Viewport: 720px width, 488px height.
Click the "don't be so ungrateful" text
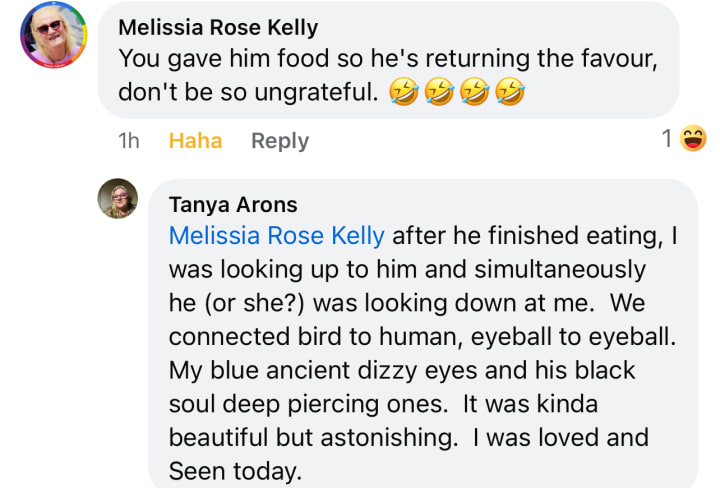(248, 93)
